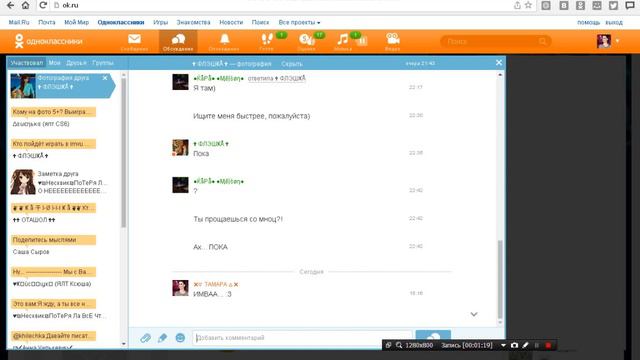Viewport: 640px width, 360px height.
Task: Open the Видео camera icon
Action: (x=393, y=39)
